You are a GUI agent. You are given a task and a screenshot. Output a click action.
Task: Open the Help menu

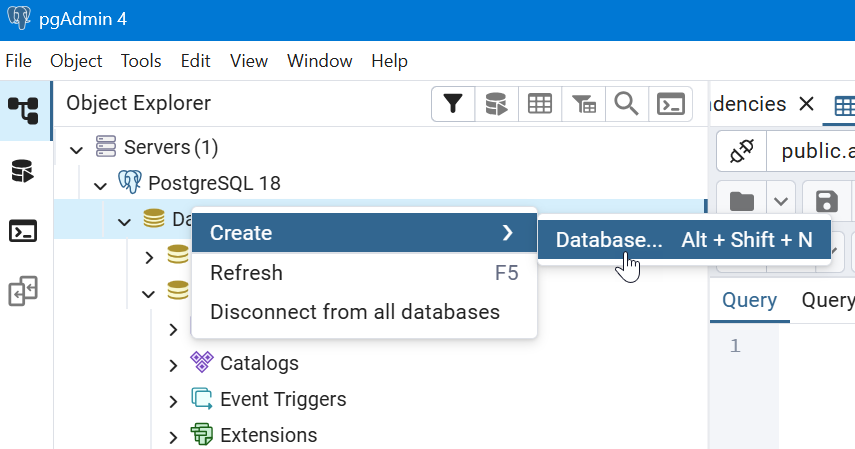(389, 61)
